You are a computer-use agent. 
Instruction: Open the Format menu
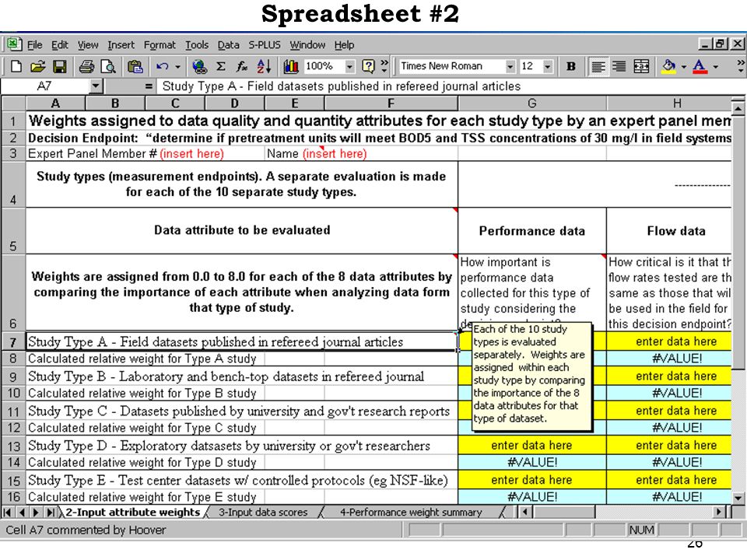[x=160, y=45]
